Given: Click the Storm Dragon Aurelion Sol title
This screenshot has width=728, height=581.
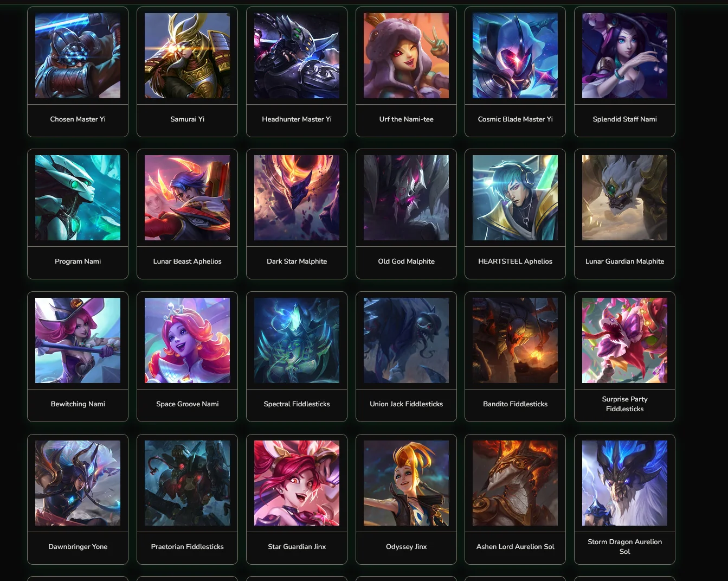Looking at the screenshot, I should tap(624, 547).
